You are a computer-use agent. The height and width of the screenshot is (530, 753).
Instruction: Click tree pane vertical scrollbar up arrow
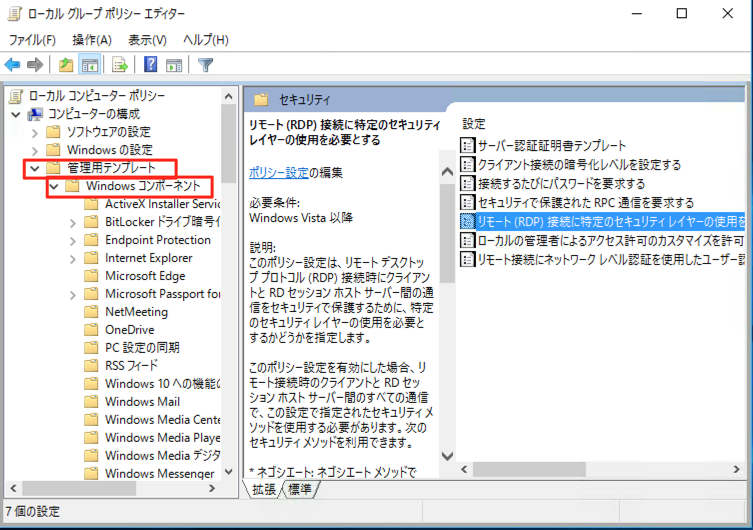pos(229,96)
